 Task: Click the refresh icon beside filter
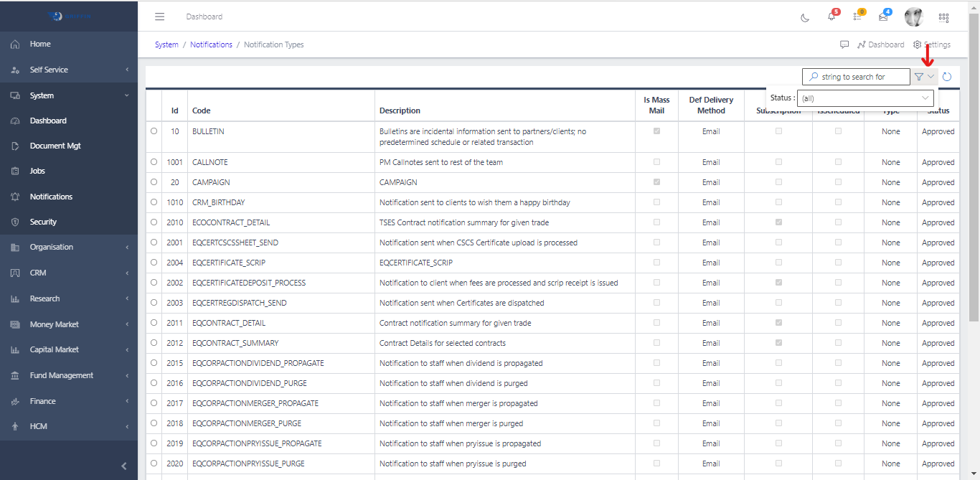pos(947,77)
